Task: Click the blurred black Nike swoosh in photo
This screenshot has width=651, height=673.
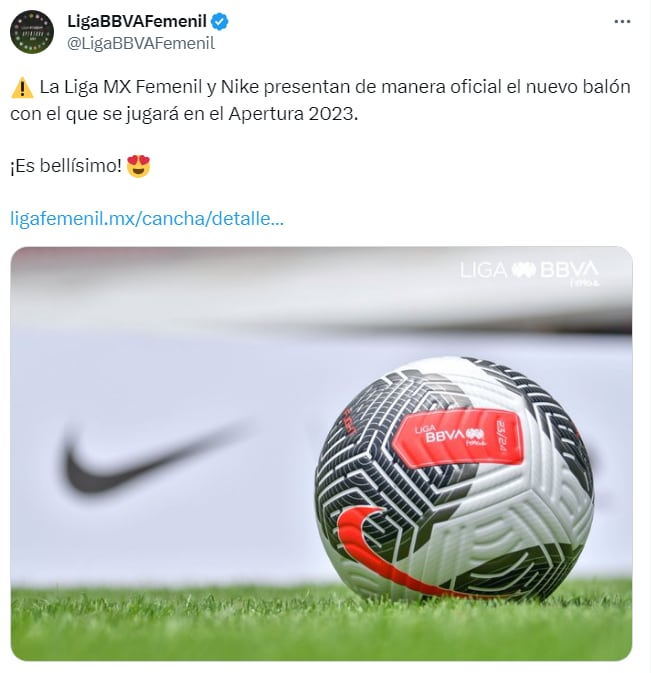Action: tap(150, 458)
